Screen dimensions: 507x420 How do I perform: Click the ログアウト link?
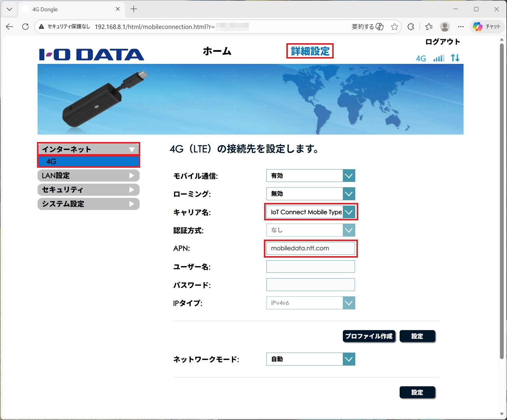443,42
